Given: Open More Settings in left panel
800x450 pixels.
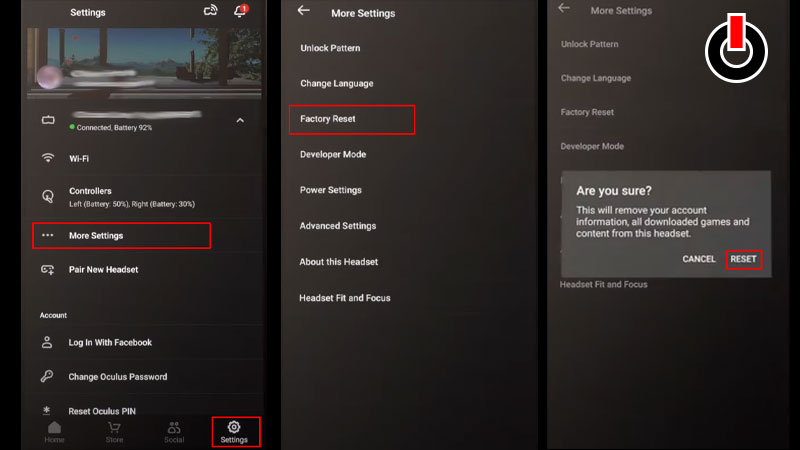Looking at the screenshot, I should point(121,236).
